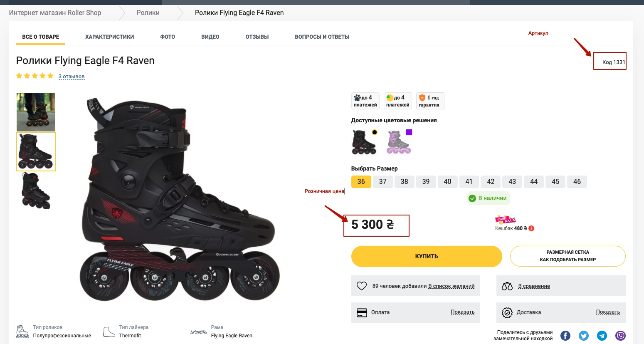Switch to the Отзывы tab

[x=257, y=37]
